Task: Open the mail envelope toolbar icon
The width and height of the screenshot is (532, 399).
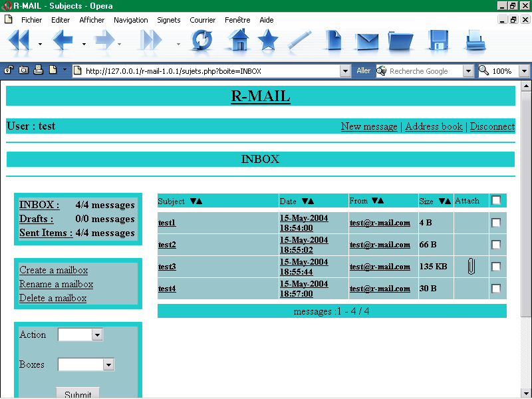Action: click(367, 41)
